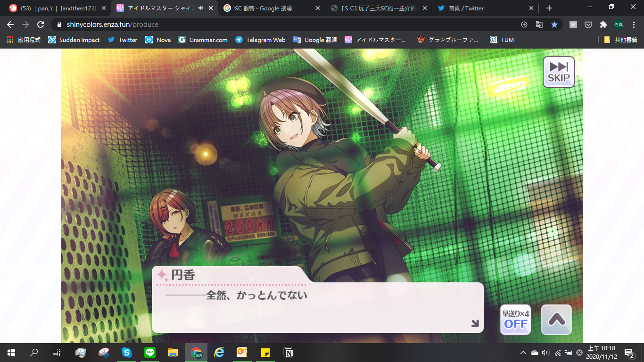Collapse the dialogue box with the up chevron

pos(556,320)
